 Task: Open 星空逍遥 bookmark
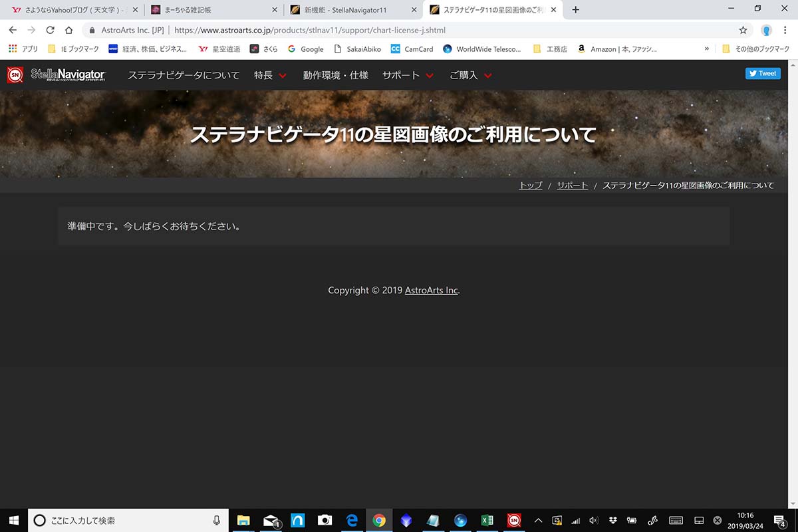[219, 49]
